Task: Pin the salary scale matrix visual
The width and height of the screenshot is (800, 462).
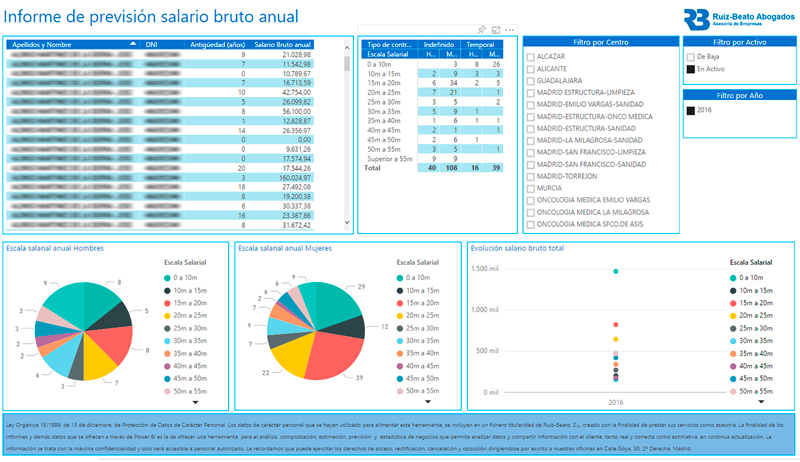Action: pos(482,31)
